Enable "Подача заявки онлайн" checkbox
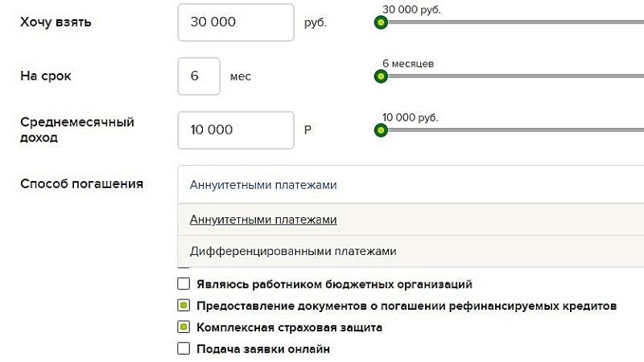The height and width of the screenshot is (362, 644). pos(184,349)
